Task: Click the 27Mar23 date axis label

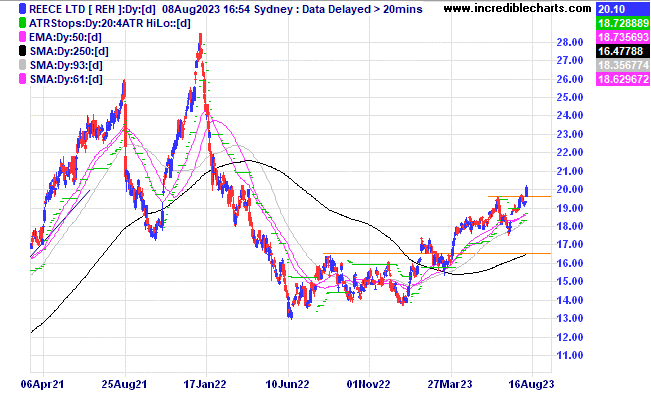Action: 450,384
